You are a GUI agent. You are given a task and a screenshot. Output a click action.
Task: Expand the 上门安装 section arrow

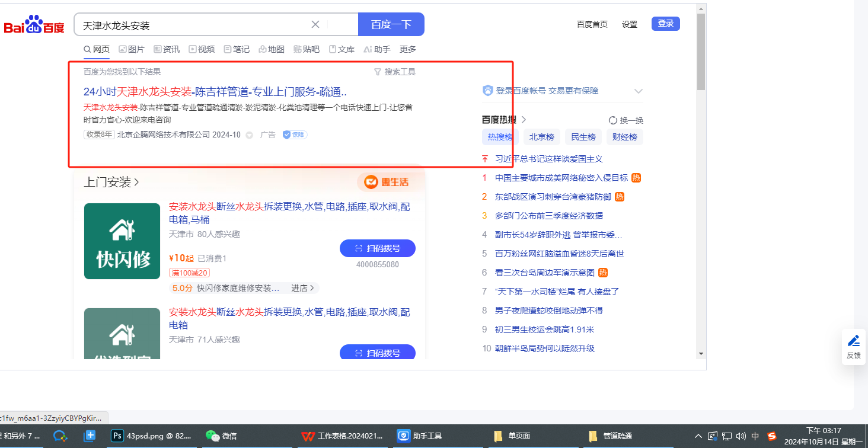click(x=137, y=182)
